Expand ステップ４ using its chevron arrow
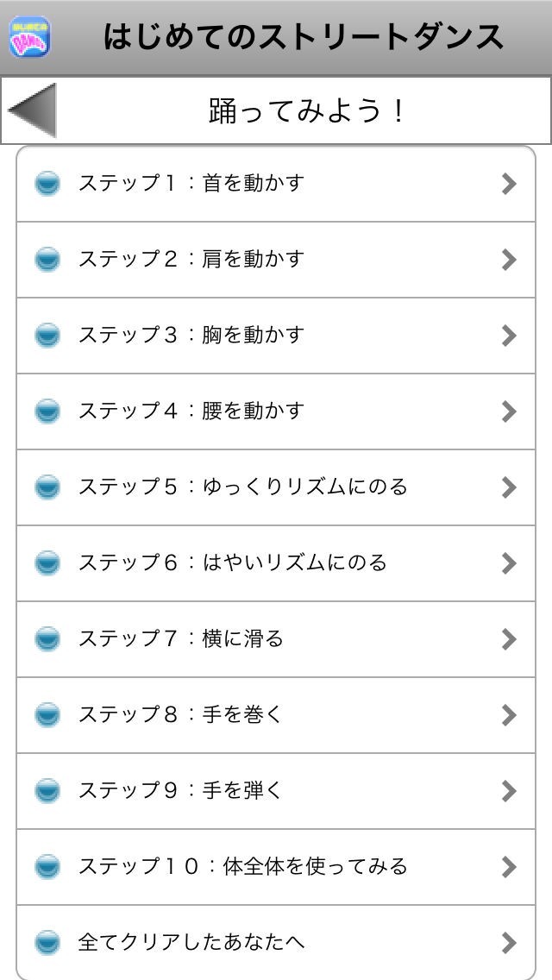Screen dimensions: 552x980 click(x=509, y=411)
